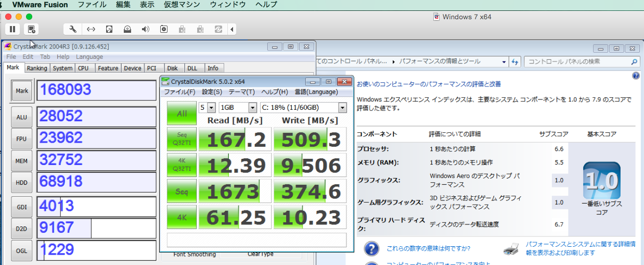Click the network adapter icon

point(91,29)
